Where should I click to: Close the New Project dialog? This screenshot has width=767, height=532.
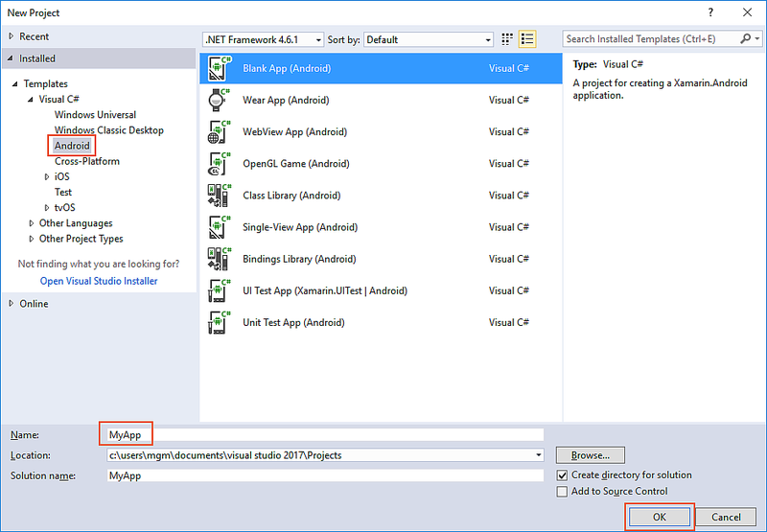748,12
